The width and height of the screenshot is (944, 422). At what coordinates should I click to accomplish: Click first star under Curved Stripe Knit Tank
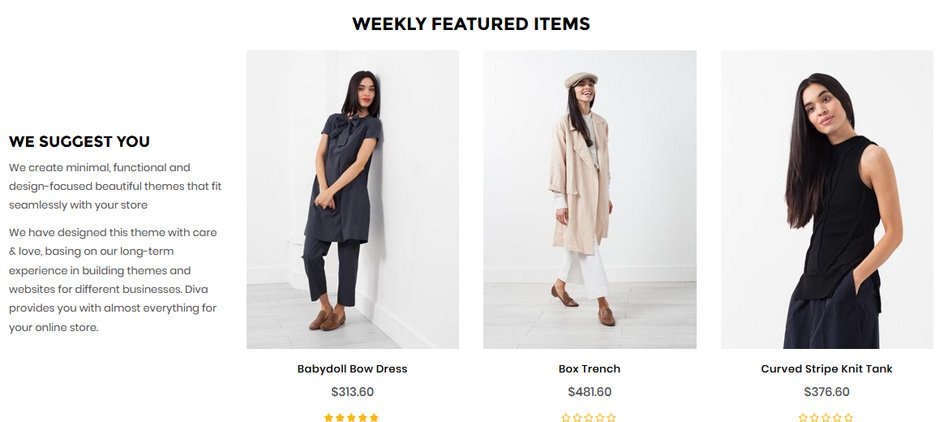(803, 417)
